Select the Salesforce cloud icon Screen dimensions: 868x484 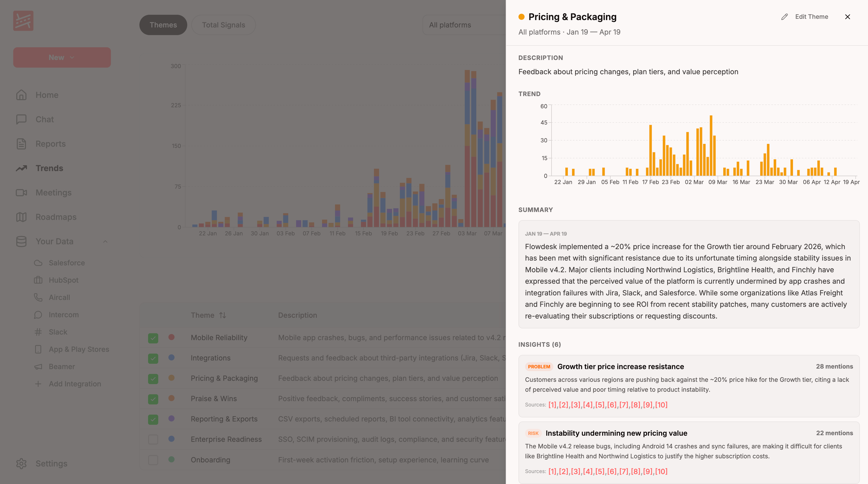[x=38, y=263]
